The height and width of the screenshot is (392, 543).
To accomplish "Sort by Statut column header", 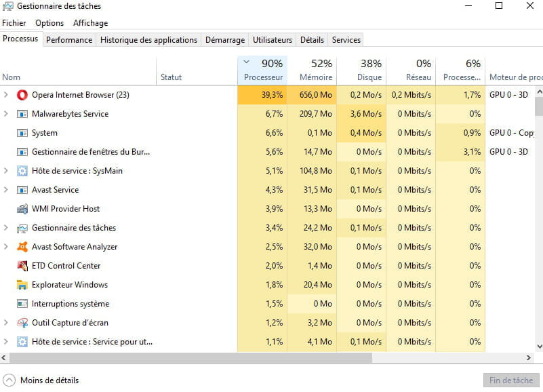I will pyautogui.click(x=197, y=71).
